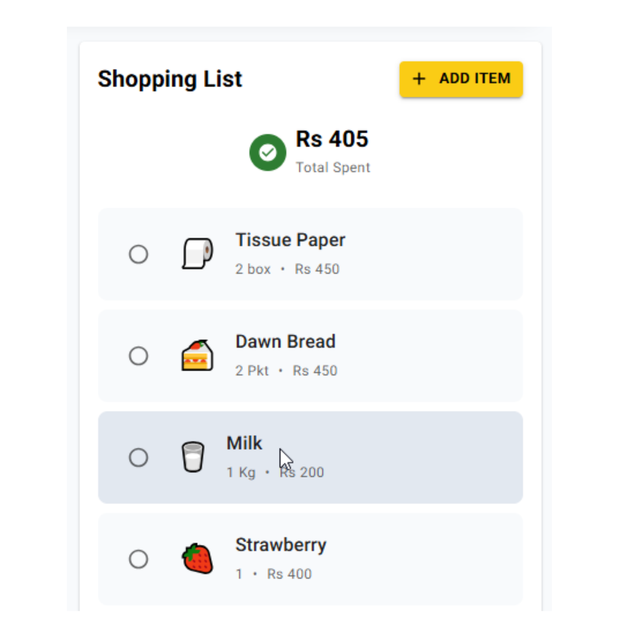Click the Milk item name text
The height and width of the screenshot is (644, 644).
point(244,443)
